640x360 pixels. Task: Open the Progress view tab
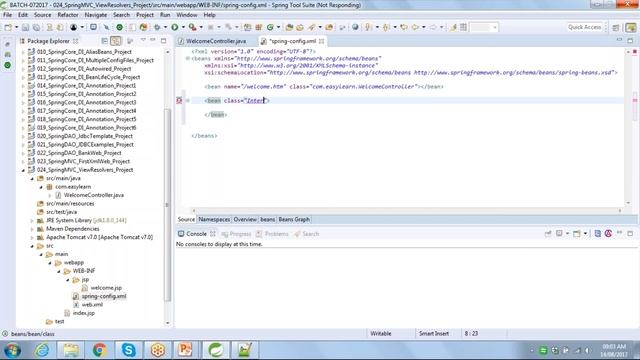click(x=236, y=234)
